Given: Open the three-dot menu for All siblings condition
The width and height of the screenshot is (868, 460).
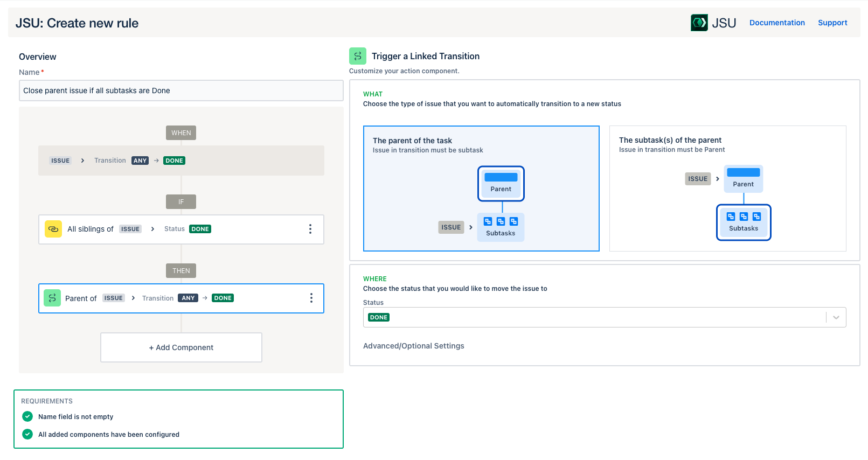Looking at the screenshot, I should pos(310,229).
